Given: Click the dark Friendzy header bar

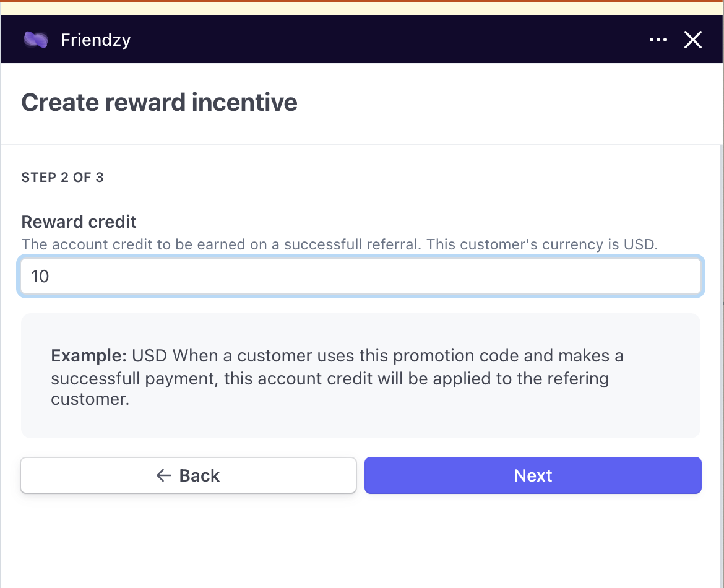Looking at the screenshot, I should [x=371, y=40].
